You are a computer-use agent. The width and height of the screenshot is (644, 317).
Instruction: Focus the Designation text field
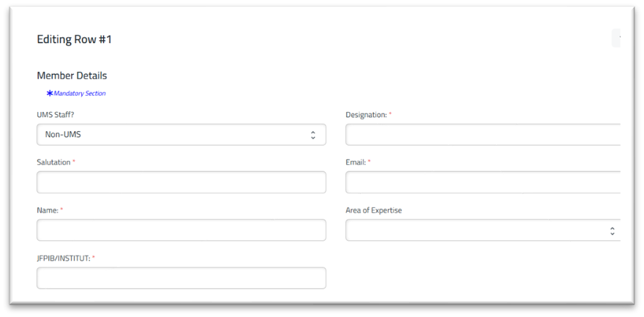pyautogui.click(x=482, y=135)
